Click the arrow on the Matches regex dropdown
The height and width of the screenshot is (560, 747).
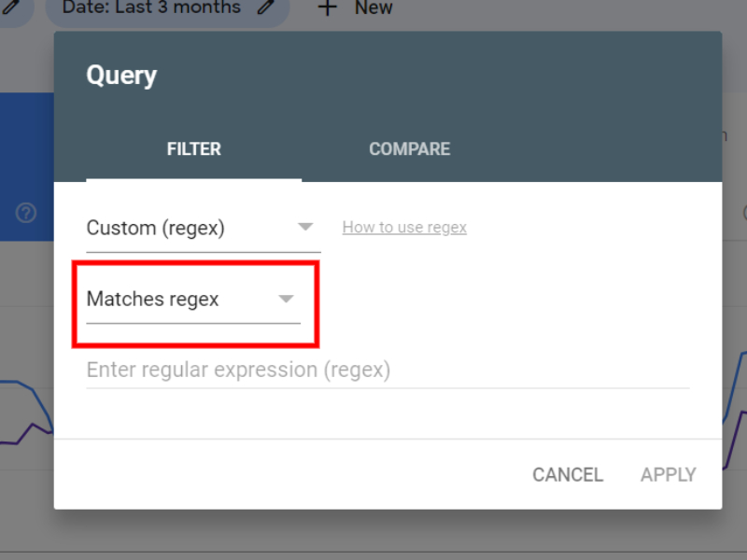pos(286,300)
